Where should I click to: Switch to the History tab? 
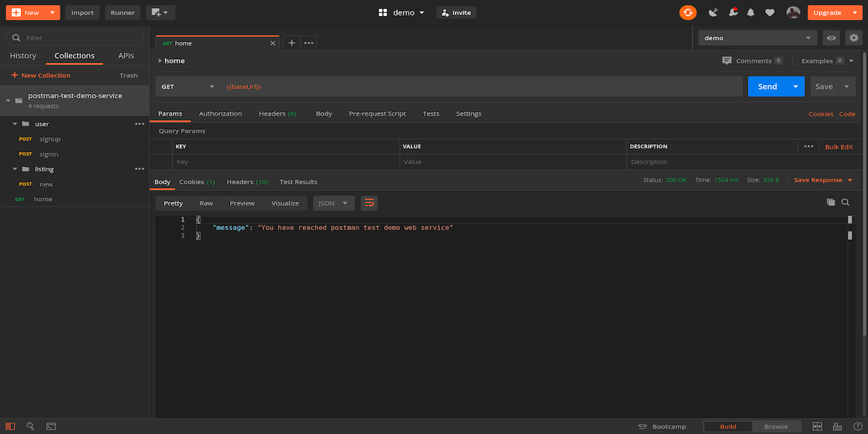(22, 56)
